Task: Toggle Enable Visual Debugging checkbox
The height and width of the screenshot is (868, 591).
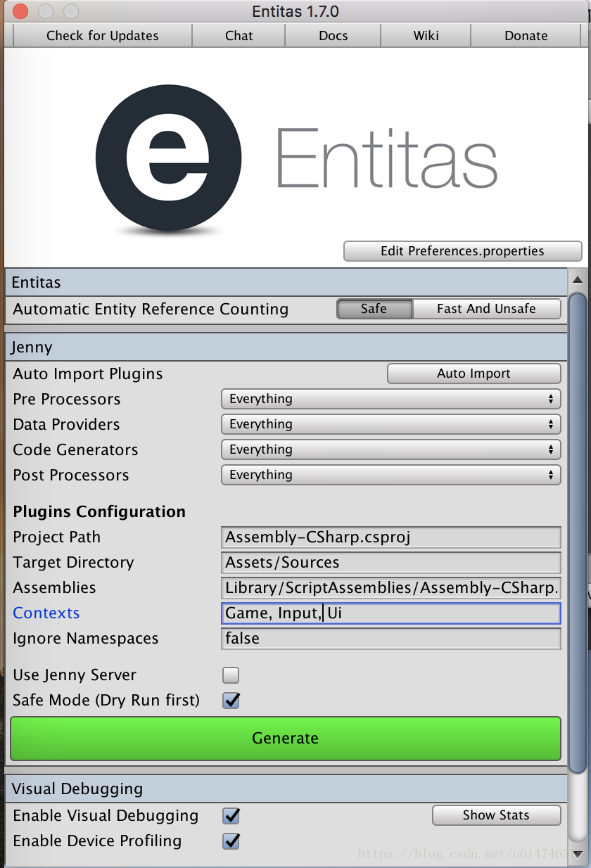Action: click(231, 816)
